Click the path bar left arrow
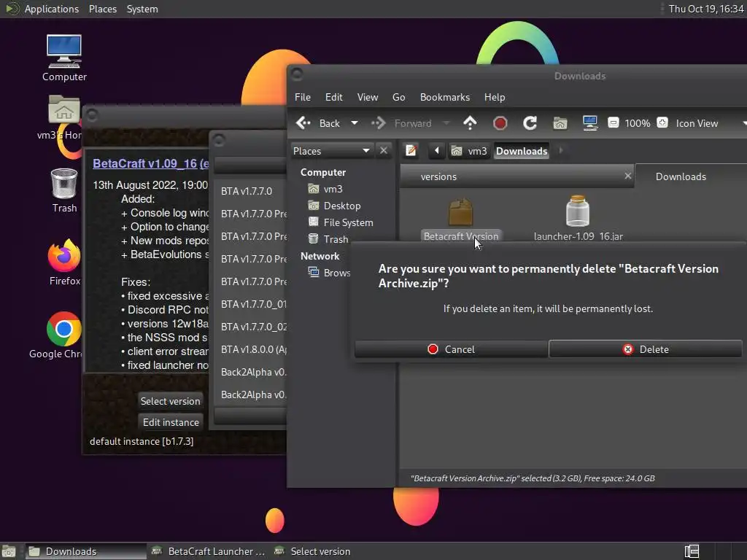This screenshot has height=560, width=747. coord(436,151)
